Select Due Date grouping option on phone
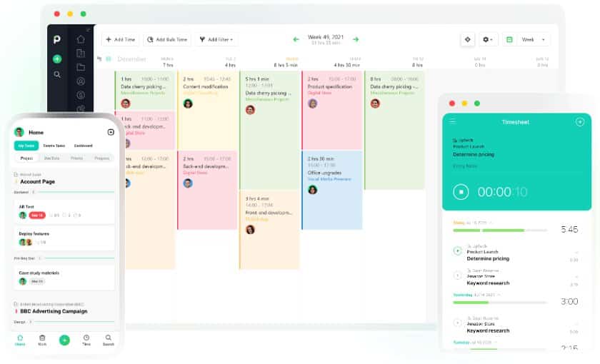 [x=51, y=158]
